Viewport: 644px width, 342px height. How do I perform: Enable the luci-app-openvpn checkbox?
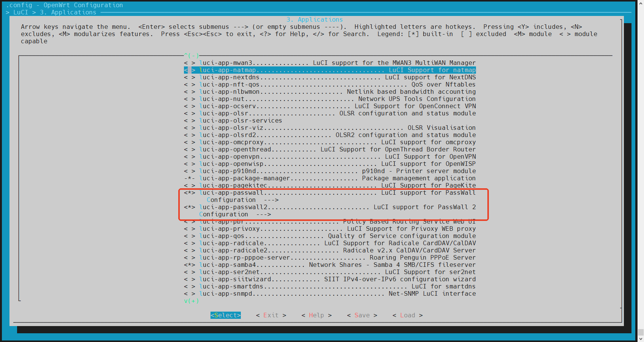tap(189, 157)
